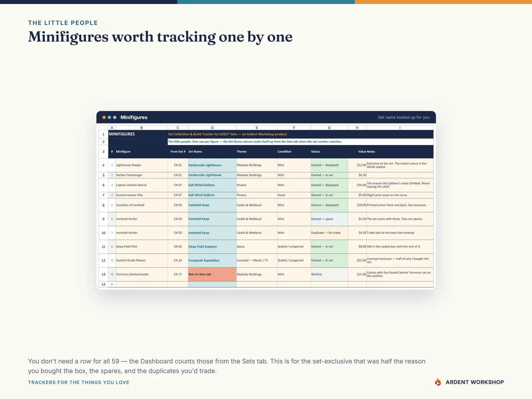Click the gray dot in the Minifigures window bar
This screenshot has width=532, height=399.
[x=115, y=117]
